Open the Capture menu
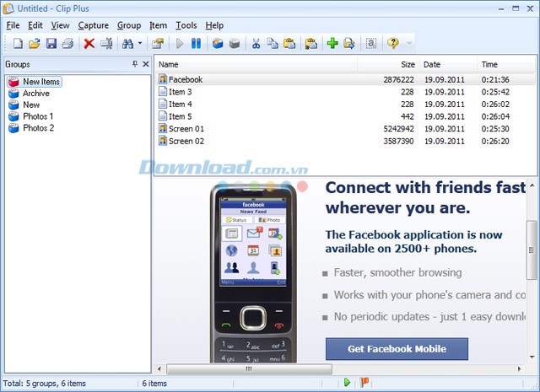540x392 pixels. pos(93,25)
